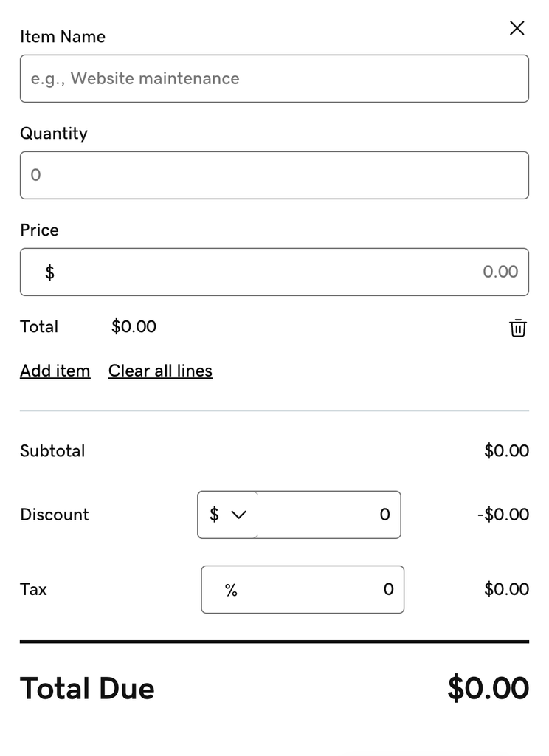Viewport: 549px width, 756px height.
Task: Click the percent symbol in Tax field
Action: click(231, 590)
